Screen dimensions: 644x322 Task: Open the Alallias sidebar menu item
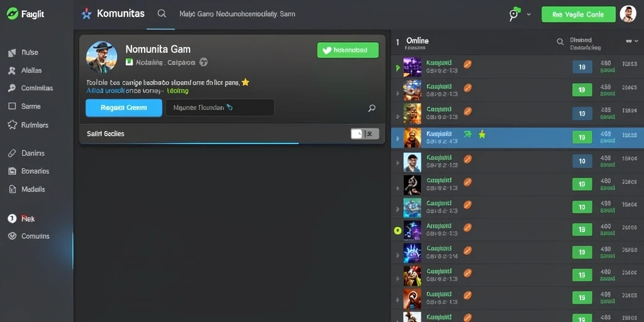(x=25, y=70)
